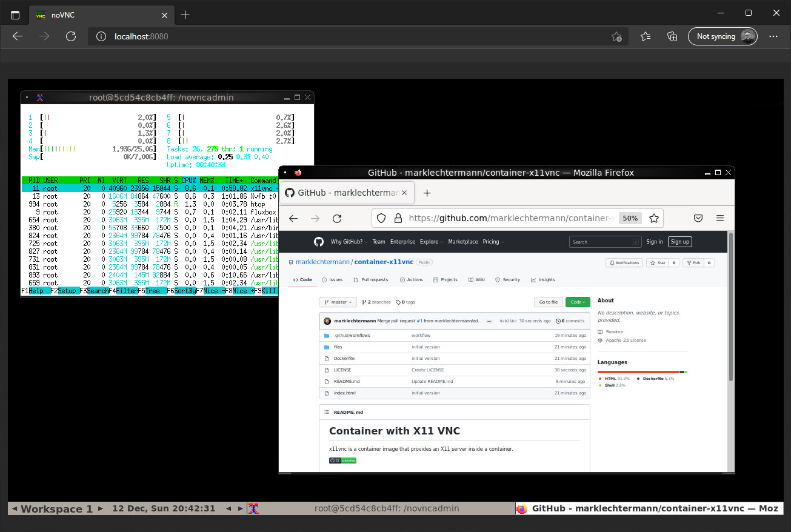
Task: Click the 50% zoom level indicator
Action: (x=630, y=218)
